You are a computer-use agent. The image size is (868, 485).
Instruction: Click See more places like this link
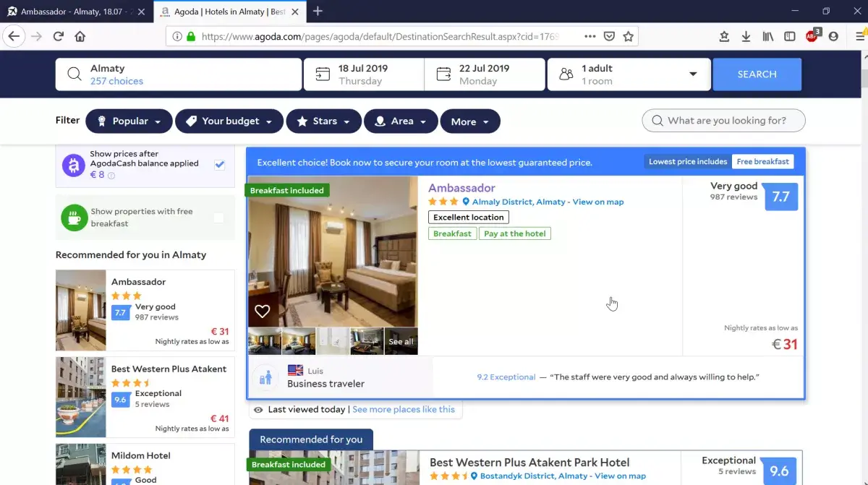point(404,409)
